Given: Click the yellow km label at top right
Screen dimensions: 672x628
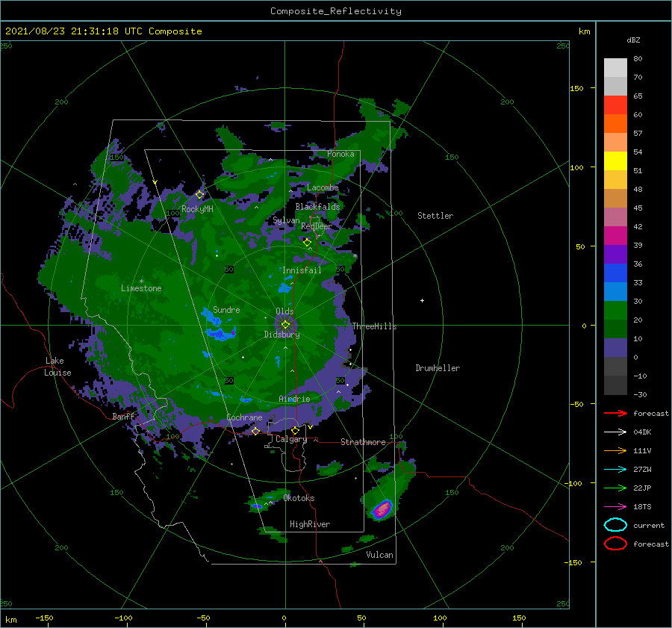Looking at the screenshot, I should click(584, 31).
